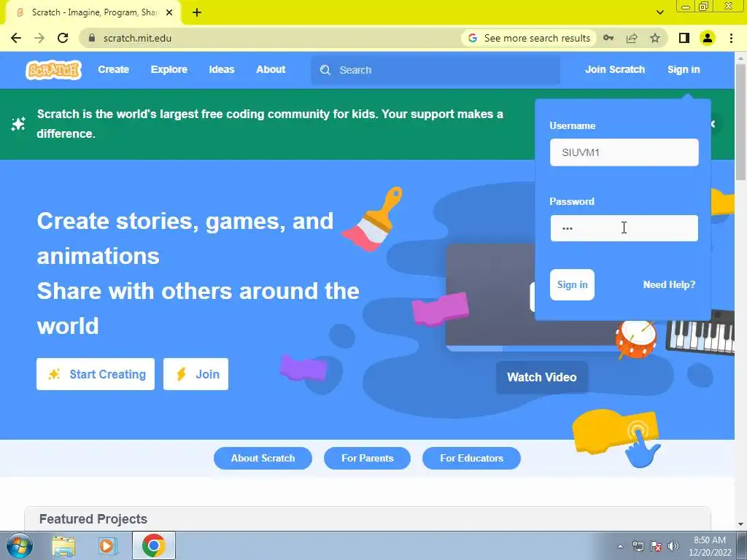Screen dimensions: 747x560
Task: Click the Join button
Action: pyautogui.click(x=196, y=374)
